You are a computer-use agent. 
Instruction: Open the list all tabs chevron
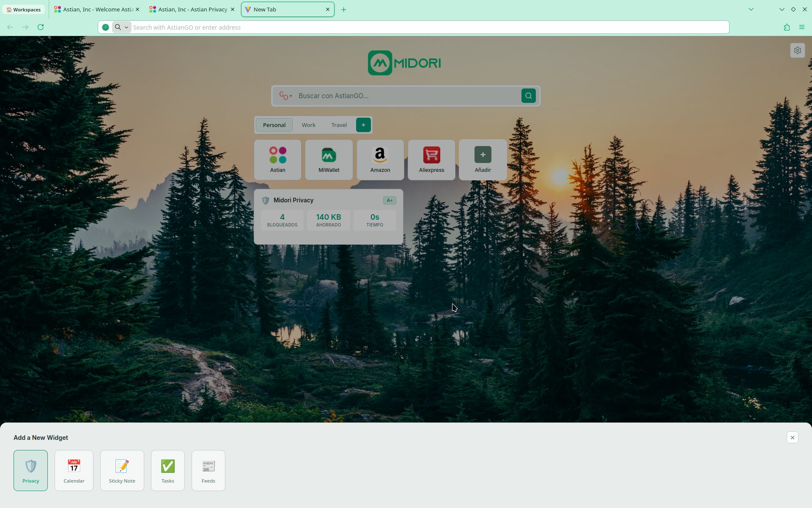(x=751, y=9)
